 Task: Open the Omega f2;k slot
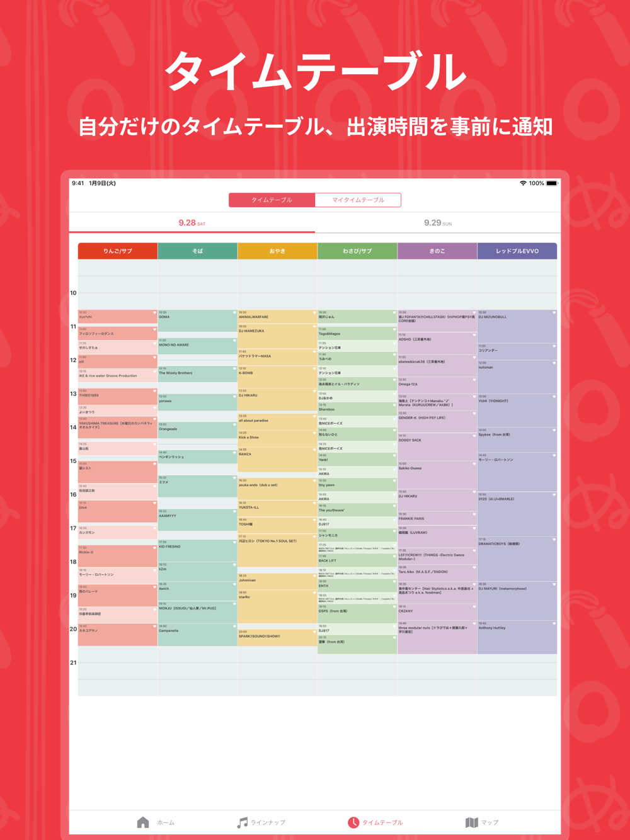437,385
